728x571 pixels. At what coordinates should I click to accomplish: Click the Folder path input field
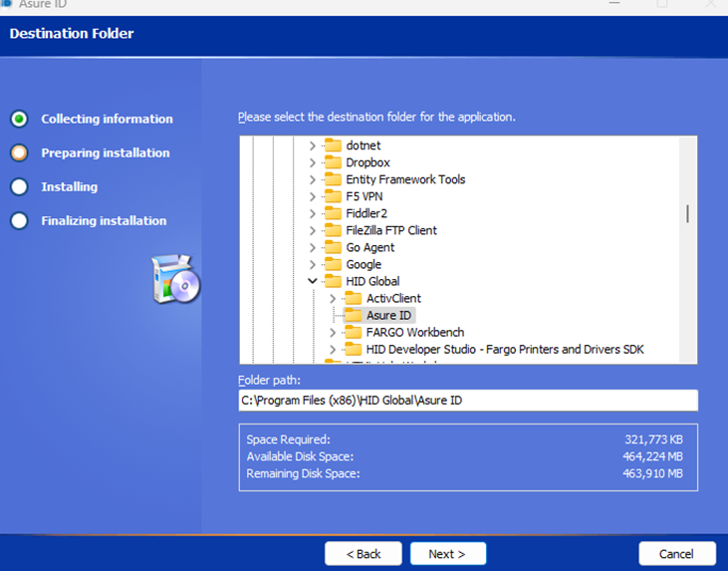tap(468, 400)
